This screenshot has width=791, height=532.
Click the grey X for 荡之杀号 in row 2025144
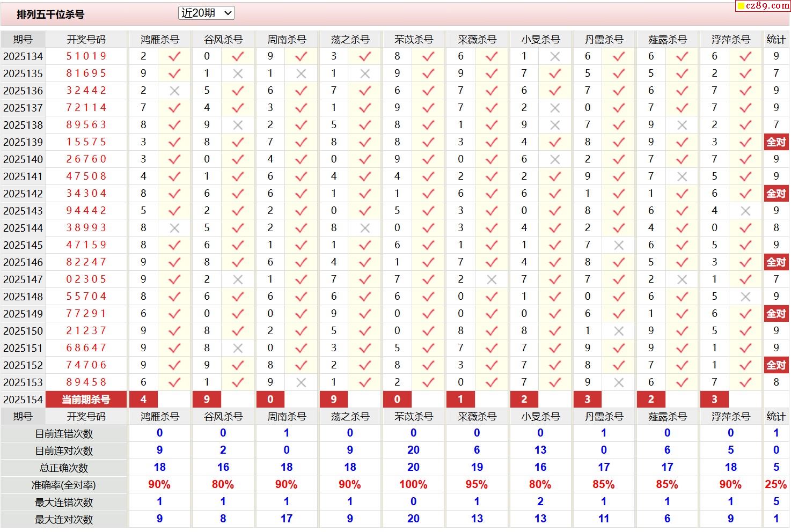[x=365, y=228]
